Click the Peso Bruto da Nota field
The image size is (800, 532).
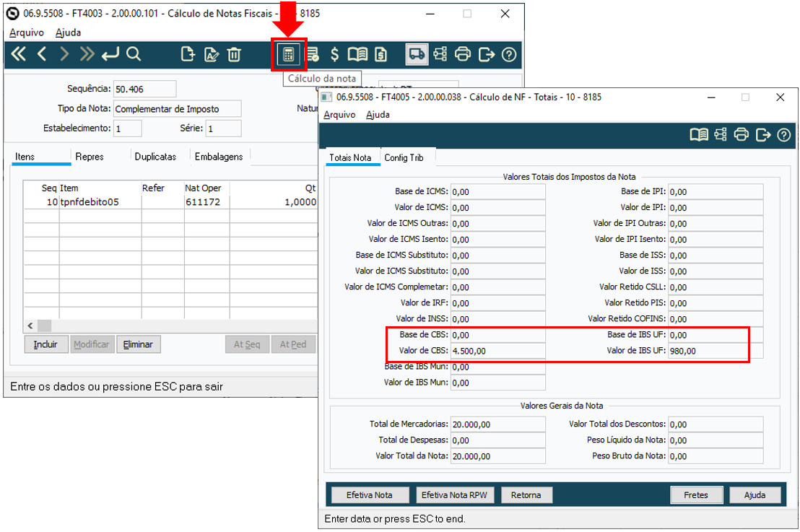pyautogui.click(x=716, y=456)
